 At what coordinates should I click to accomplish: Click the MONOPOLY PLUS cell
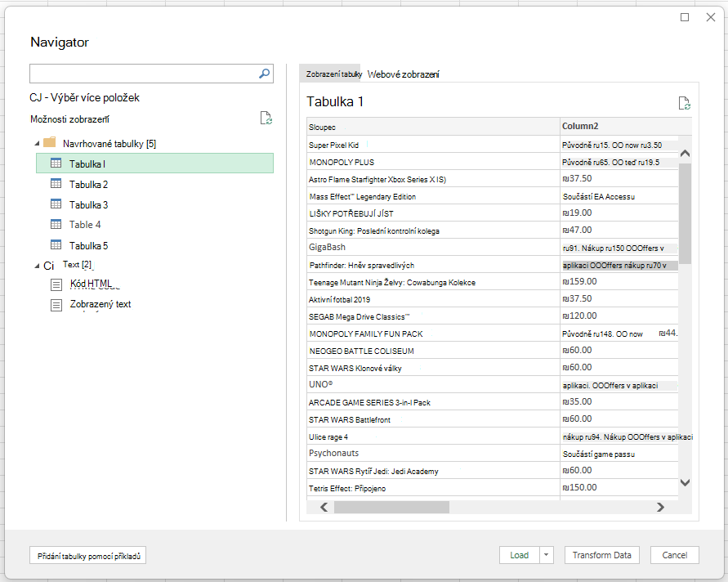(x=433, y=162)
